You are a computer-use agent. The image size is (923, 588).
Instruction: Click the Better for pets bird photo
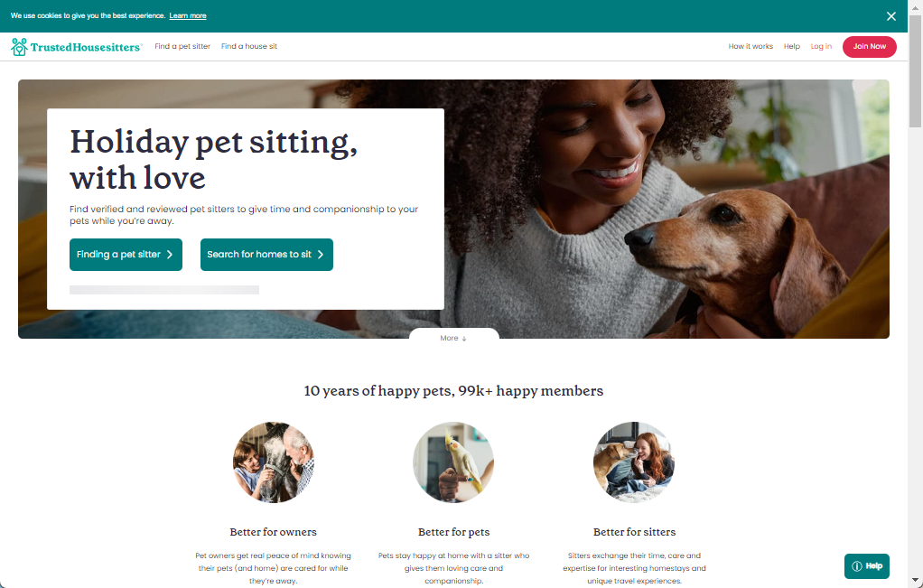click(x=453, y=462)
